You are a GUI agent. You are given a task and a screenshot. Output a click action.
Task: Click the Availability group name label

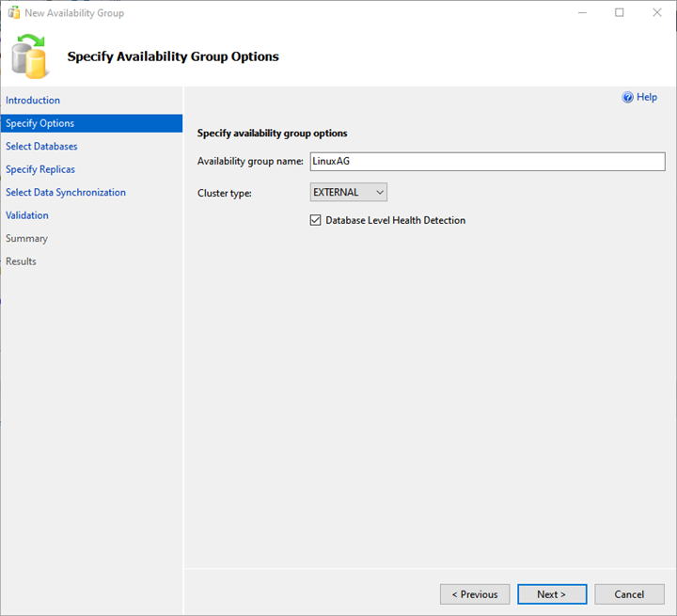pyautogui.click(x=250, y=161)
